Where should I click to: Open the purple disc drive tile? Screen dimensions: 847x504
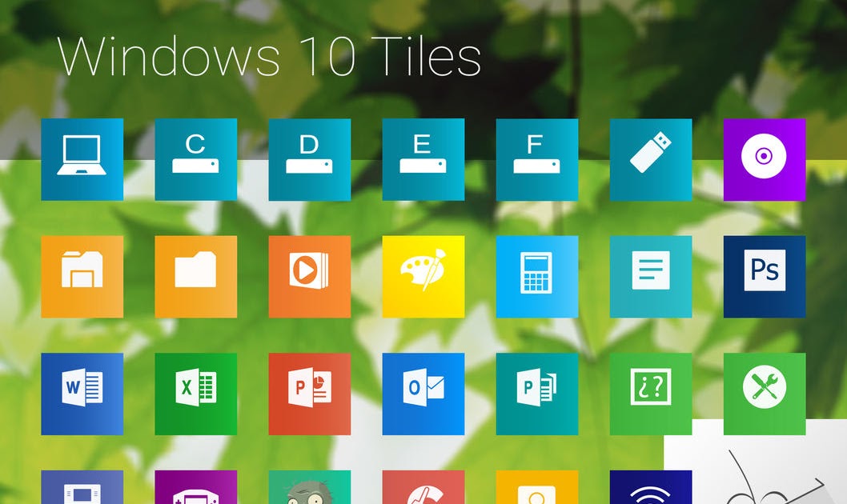point(765,159)
